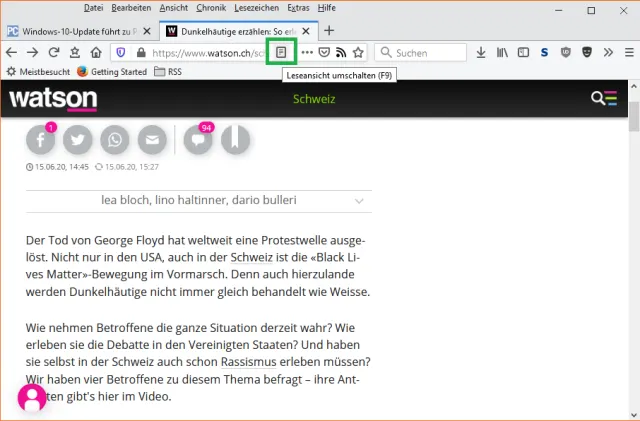Open watson search and menu icon
This screenshot has width=640, height=421.
click(604, 98)
